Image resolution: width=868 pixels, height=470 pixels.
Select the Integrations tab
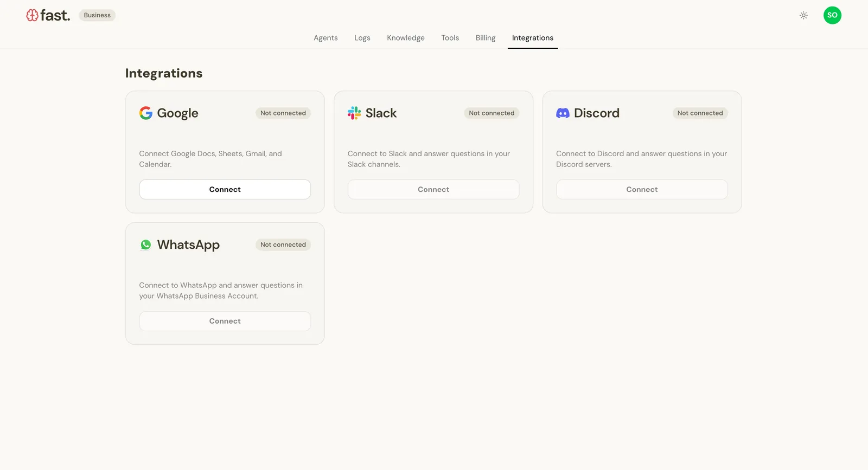coord(533,38)
